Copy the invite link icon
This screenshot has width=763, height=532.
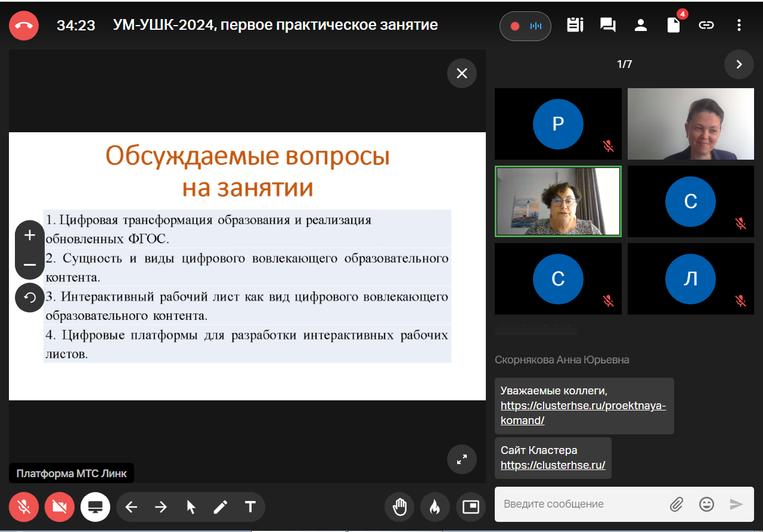click(706, 25)
